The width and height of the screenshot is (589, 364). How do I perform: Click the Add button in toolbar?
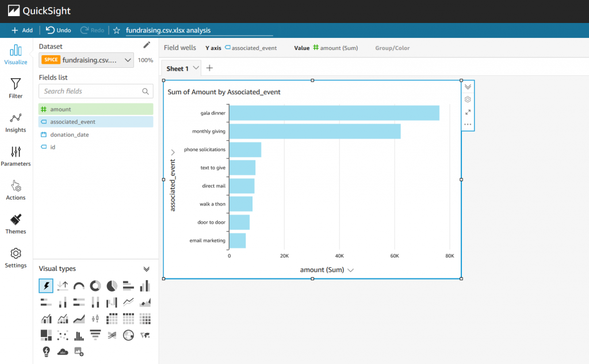point(22,30)
